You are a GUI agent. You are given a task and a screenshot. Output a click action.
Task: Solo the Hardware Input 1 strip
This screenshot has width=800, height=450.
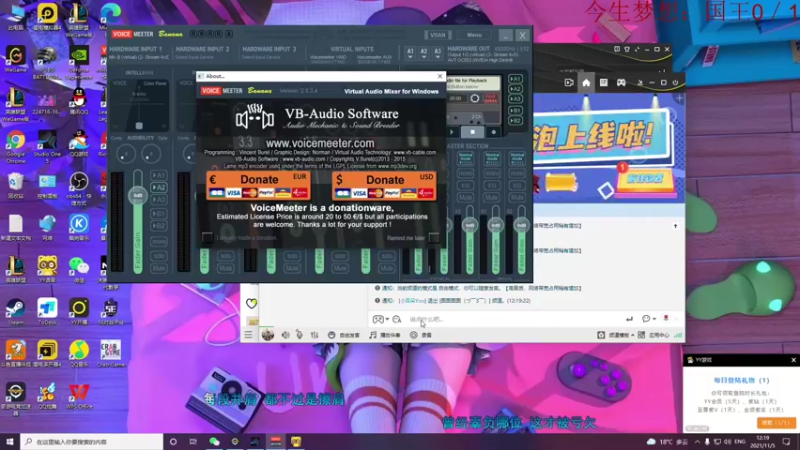[x=159, y=256]
